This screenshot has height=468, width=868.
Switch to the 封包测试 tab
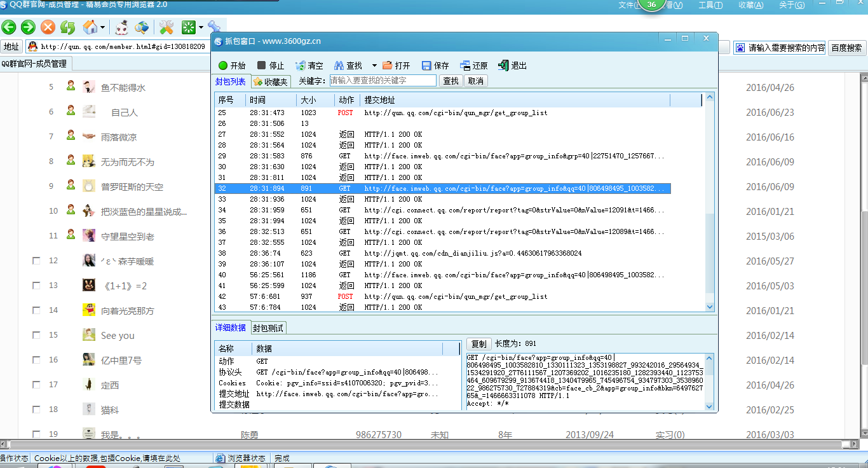point(268,328)
